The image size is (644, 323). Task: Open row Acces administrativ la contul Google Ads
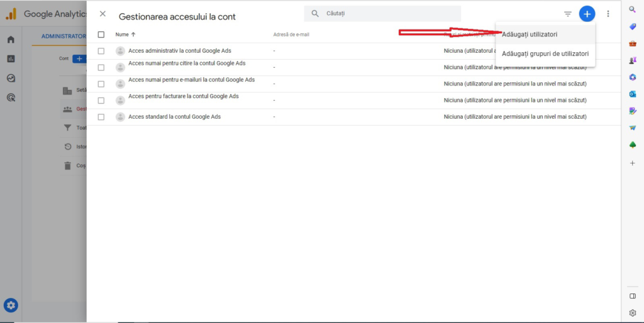tap(353, 51)
